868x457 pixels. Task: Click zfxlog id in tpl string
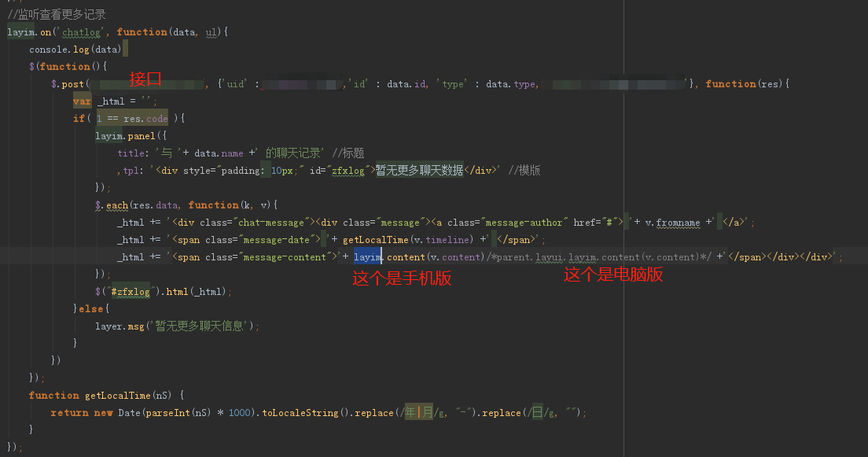tap(348, 171)
